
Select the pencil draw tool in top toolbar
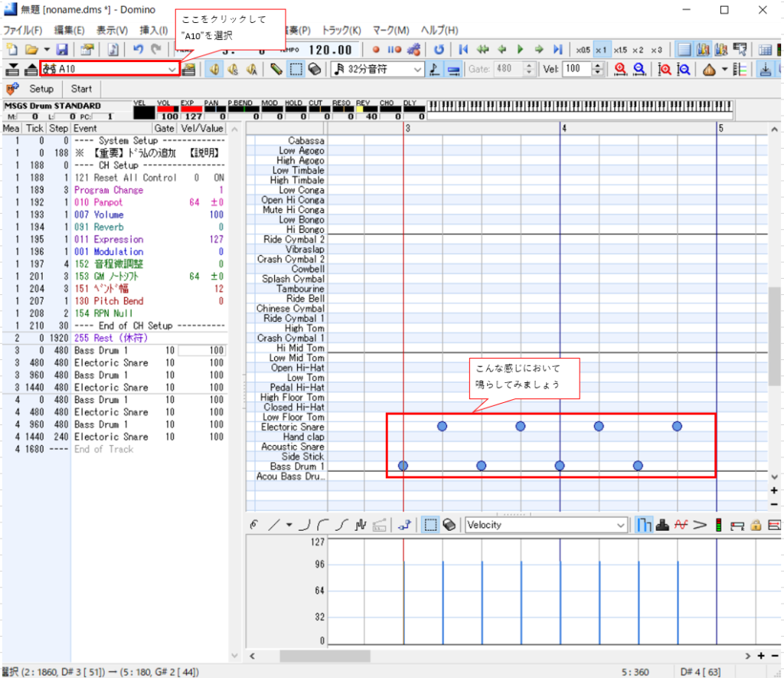(276, 69)
